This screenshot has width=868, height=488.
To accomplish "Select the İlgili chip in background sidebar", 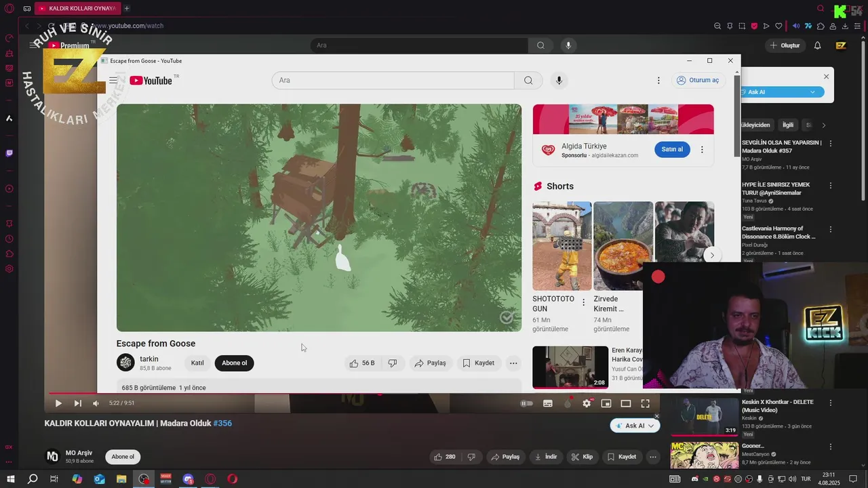I will (788, 125).
